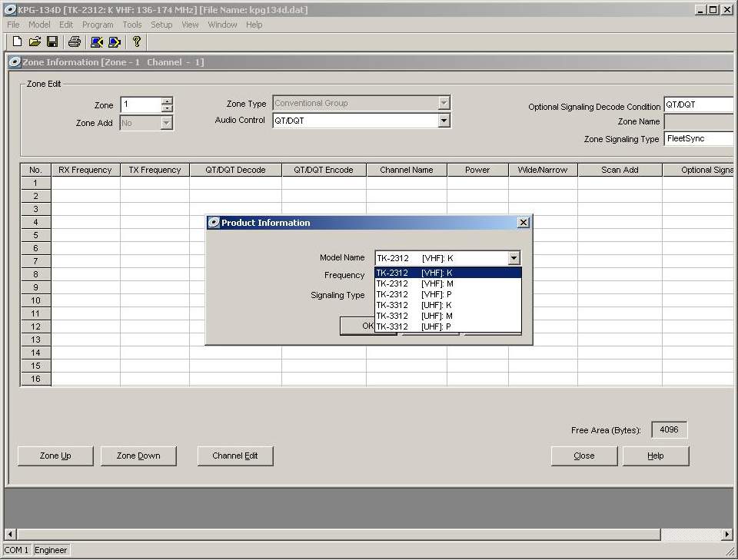Viewport: 738px width, 560px height.
Task: Open the Setup menu
Action: click(161, 25)
